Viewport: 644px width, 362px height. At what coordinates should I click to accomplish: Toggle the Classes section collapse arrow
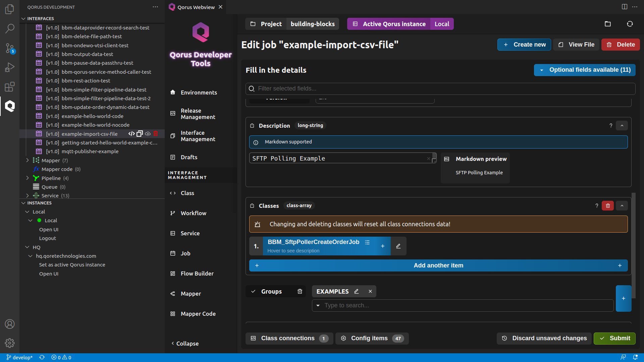tap(622, 205)
